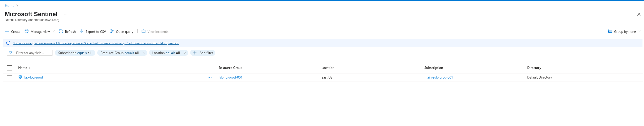
Task: Sort by Directory column header
Action: click(534, 68)
